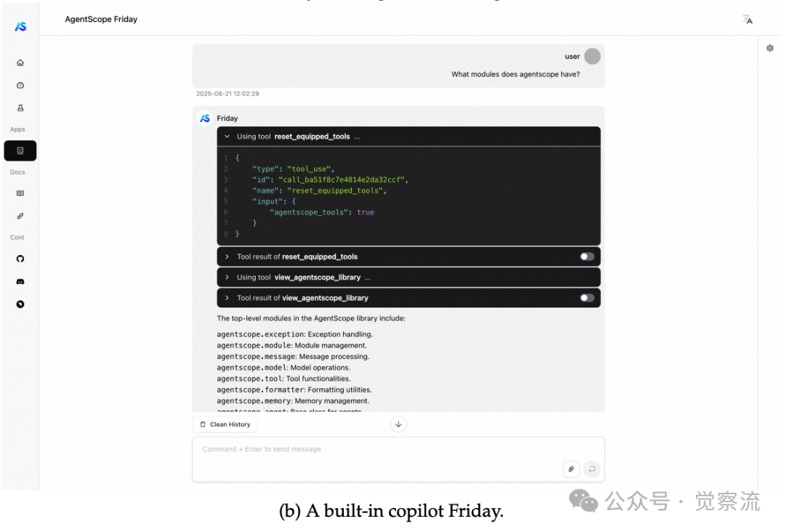Click the Friday sender name
The width and height of the screenshot is (785, 532).
tap(228, 118)
